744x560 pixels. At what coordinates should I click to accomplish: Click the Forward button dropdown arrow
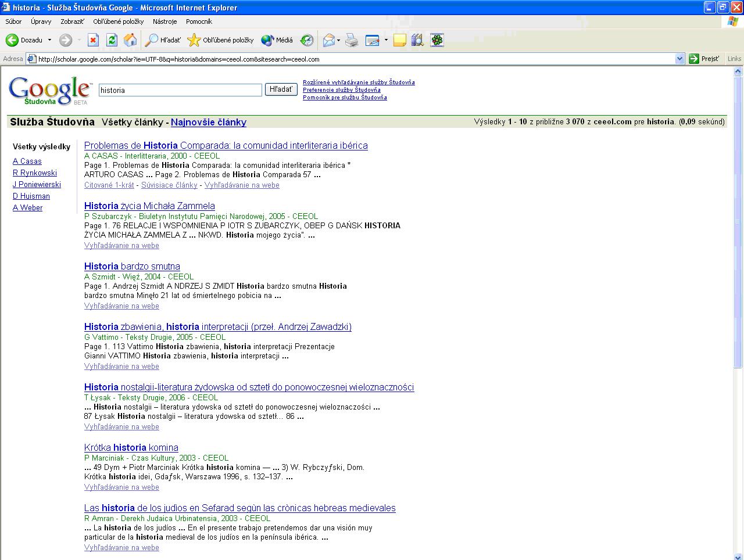click(79, 40)
